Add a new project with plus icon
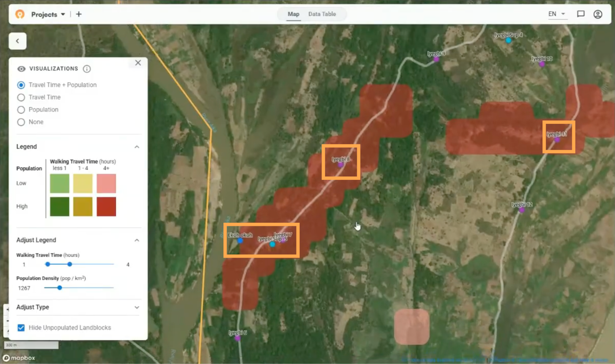This screenshot has height=364, width=615. pyautogui.click(x=79, y=14)
